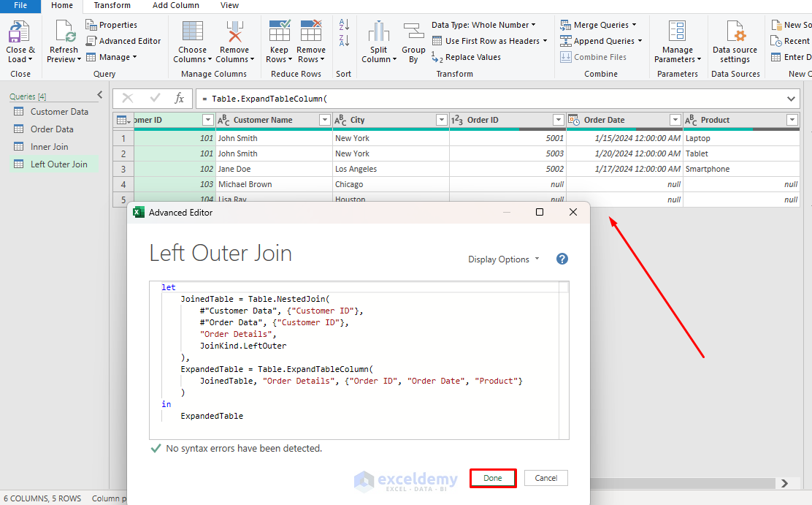The height and width of the screenshot is (505, 812).
Task: Open the Manage dropdown in the Query group
Action: (111, 57)
